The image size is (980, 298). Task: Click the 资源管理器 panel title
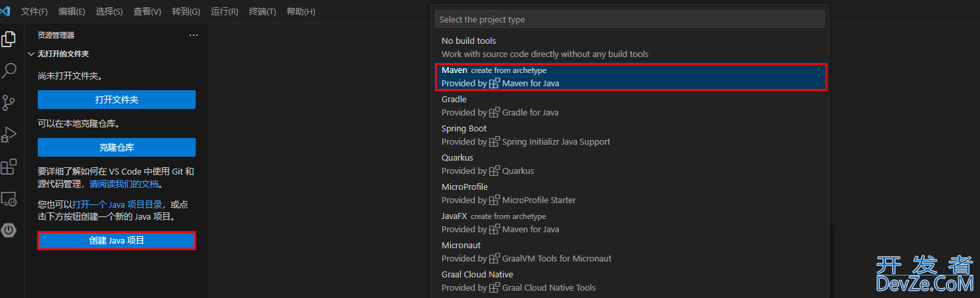point(56,35)
